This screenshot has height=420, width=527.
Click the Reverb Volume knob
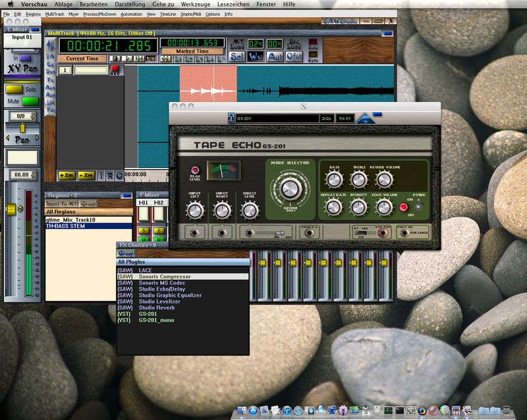point(384,179)
